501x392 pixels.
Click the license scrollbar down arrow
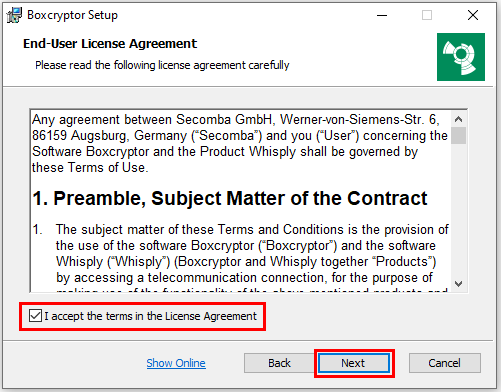point(459,284)
